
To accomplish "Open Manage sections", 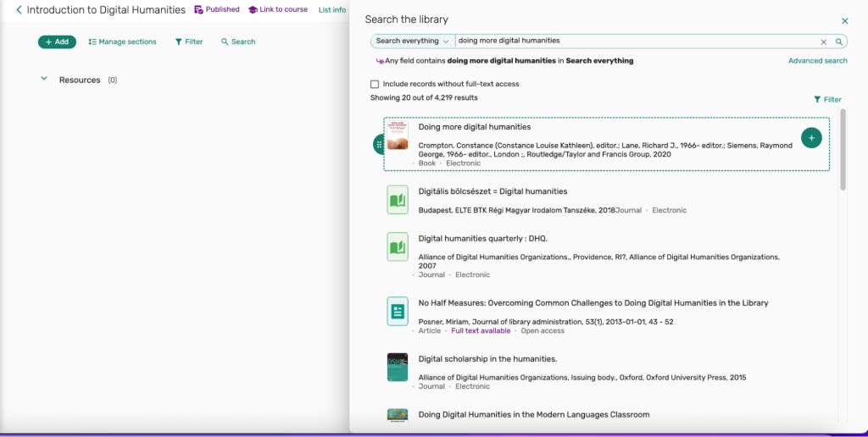I will [x=122, y=41].
